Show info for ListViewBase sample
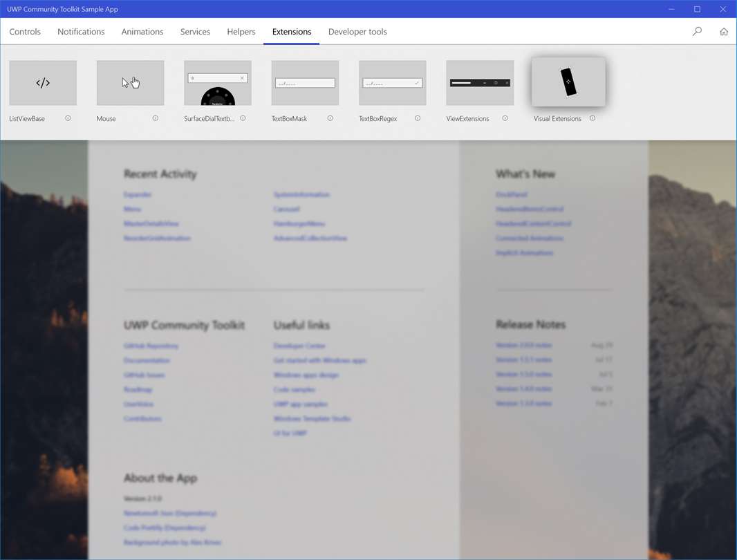Screen dimensions: 737x560 (68, 118)
